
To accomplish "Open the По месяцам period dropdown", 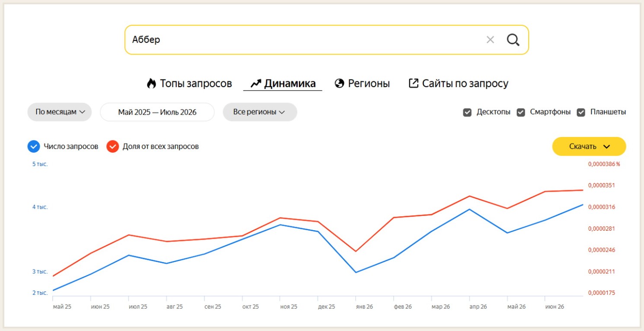I will (60, 112).
